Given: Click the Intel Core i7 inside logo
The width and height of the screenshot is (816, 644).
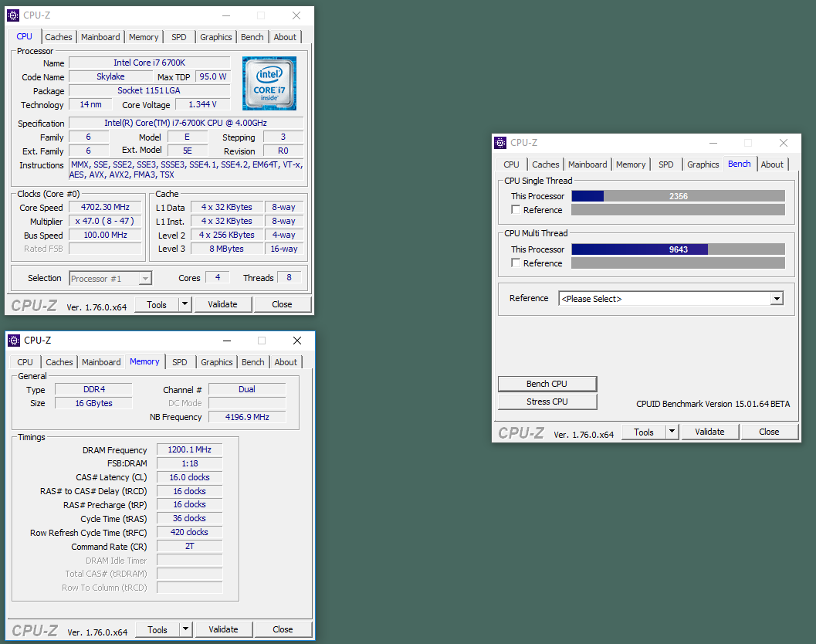Looking at the screenshot, I should pos(269,83).
